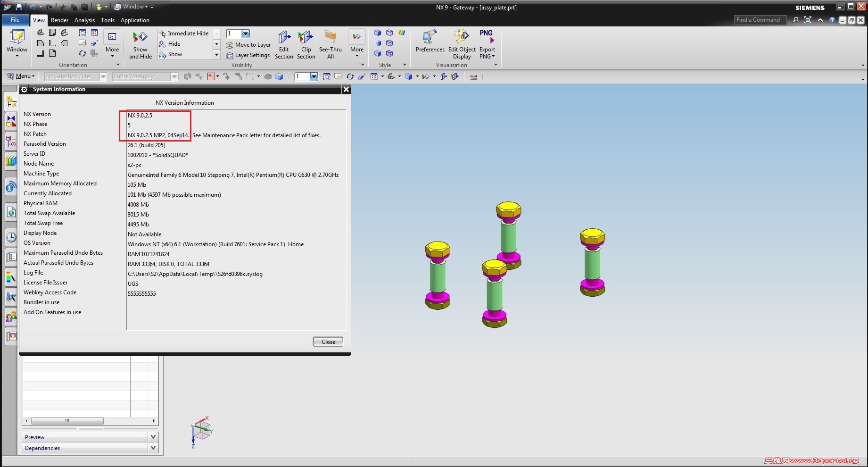The image size is (868, 467).
Task: Click the 'Parasolid Version' label
Action: click(45, 144)
